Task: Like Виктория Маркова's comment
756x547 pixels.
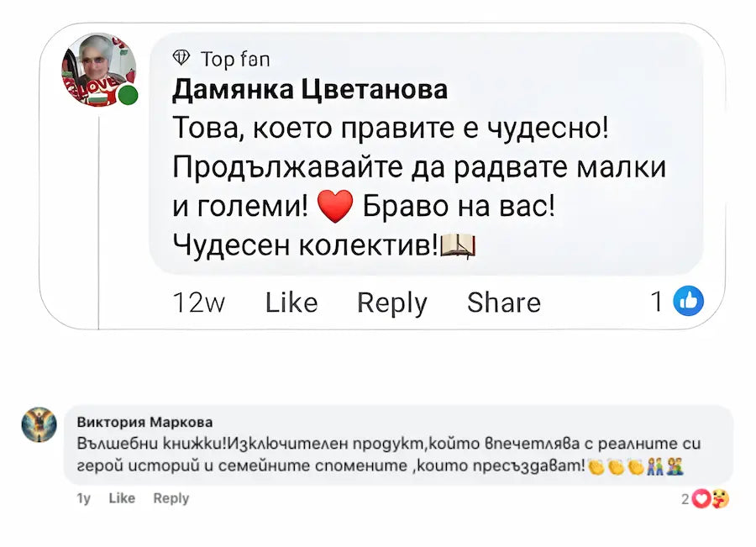Action: click(x=122, y=498)
